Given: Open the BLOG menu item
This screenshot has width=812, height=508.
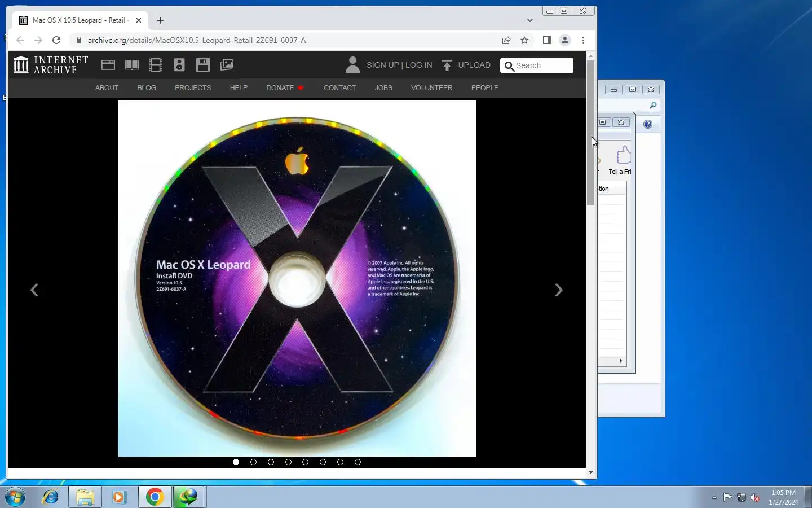Looking at the screenshot, I should [x=147, y=88].
